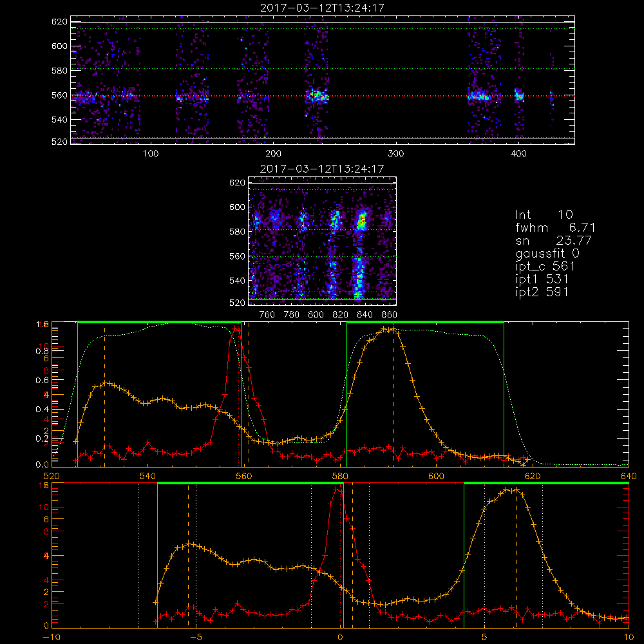Click white y-axis label 0.4 on profile plot
Viewport: 644px width, 644px height.
click(42, 410)
